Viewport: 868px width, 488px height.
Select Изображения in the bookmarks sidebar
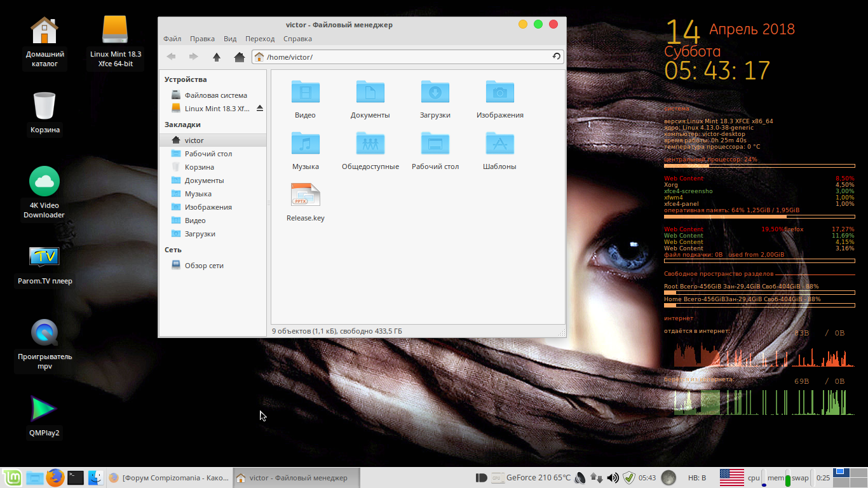[208, 207]
